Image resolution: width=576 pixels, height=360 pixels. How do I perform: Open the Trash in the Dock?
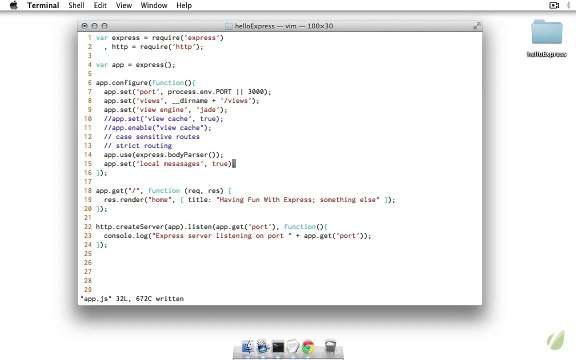pos(330,347)
